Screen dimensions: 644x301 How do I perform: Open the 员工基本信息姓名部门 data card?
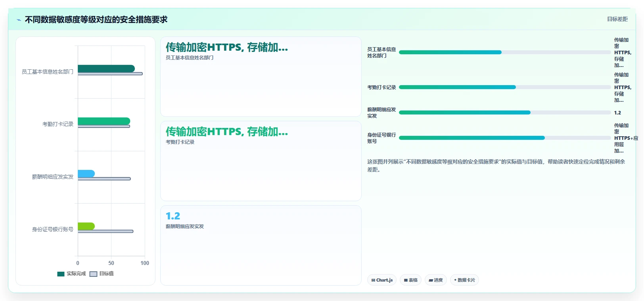point(261,77)
